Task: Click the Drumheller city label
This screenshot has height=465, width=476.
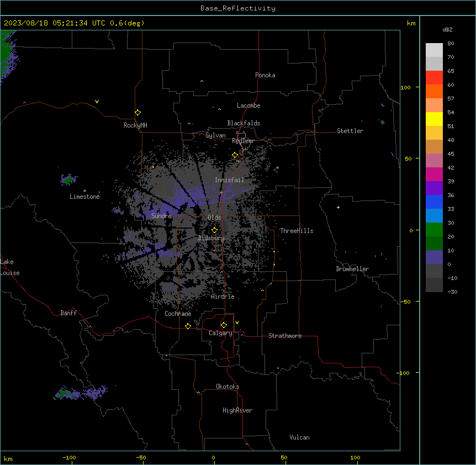Action: 352,269
